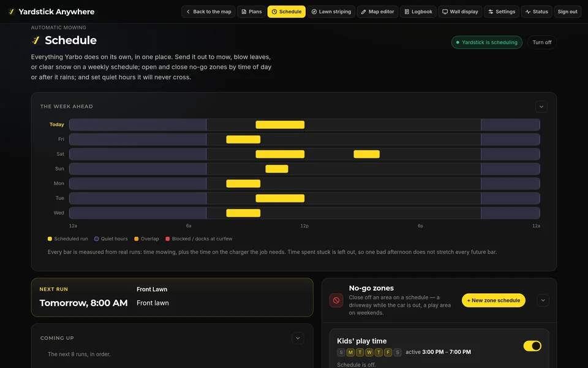Click the Today row label
Image resolution: width=588 pixels, height=368 pixels.
pos(56,125)
